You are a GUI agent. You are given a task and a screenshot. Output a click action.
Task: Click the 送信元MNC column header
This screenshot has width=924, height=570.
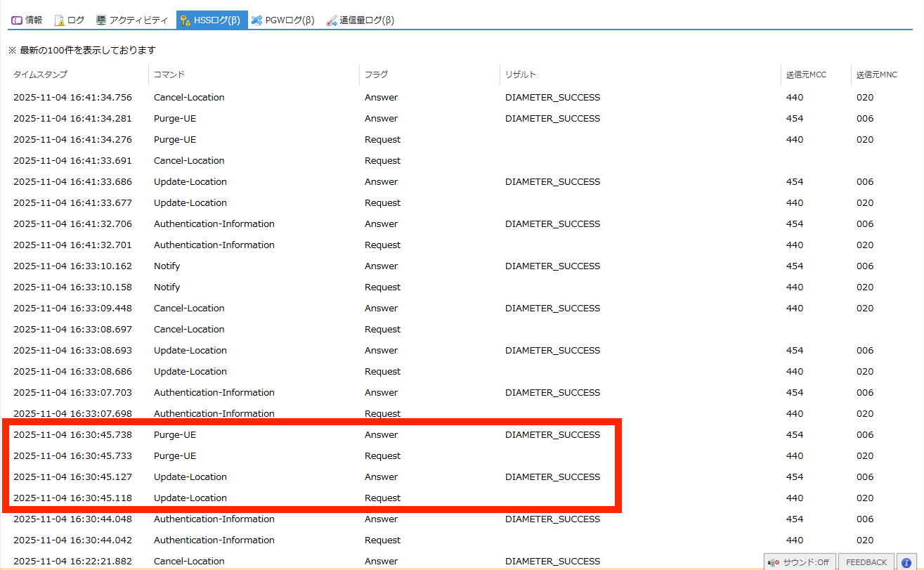(x=876, y=75)
